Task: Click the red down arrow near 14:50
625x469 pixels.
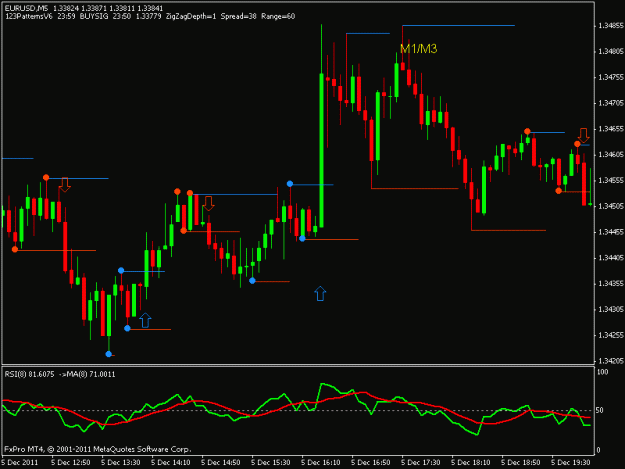Action: (x=208, y=203)
